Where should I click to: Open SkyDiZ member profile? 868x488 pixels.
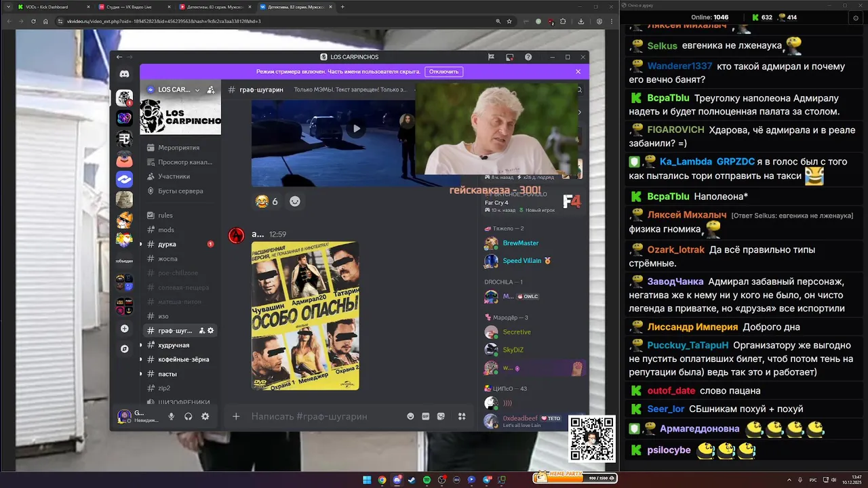[513, 350]
